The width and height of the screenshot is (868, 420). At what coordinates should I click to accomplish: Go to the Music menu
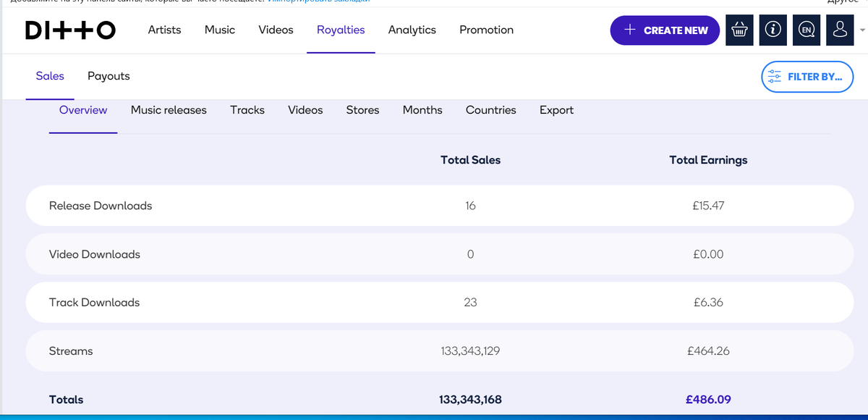220,30
